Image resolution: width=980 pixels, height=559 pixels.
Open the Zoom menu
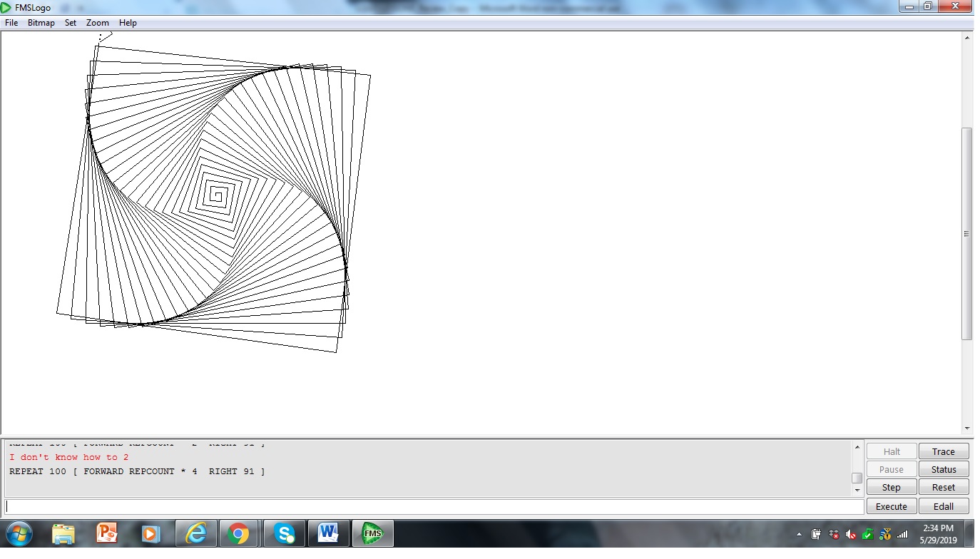click(x=97, y=22)
